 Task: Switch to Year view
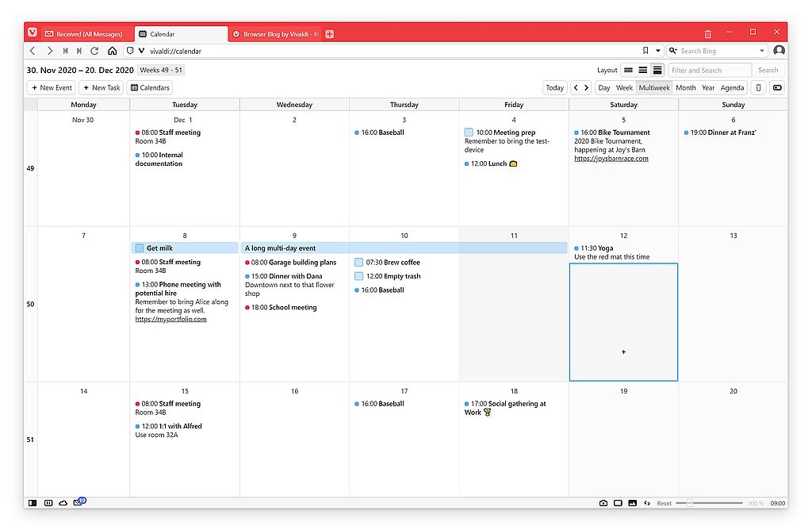pyautogui.click(x=708, y=87)
